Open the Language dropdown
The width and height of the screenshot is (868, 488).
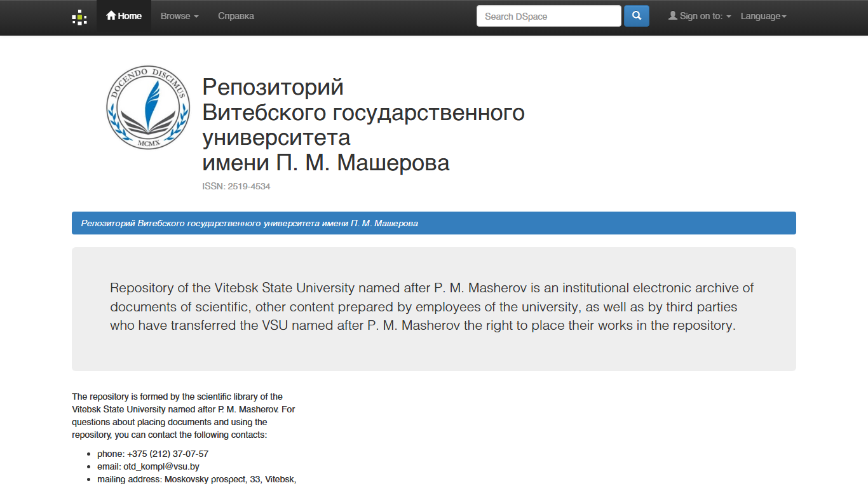point(763,16)
